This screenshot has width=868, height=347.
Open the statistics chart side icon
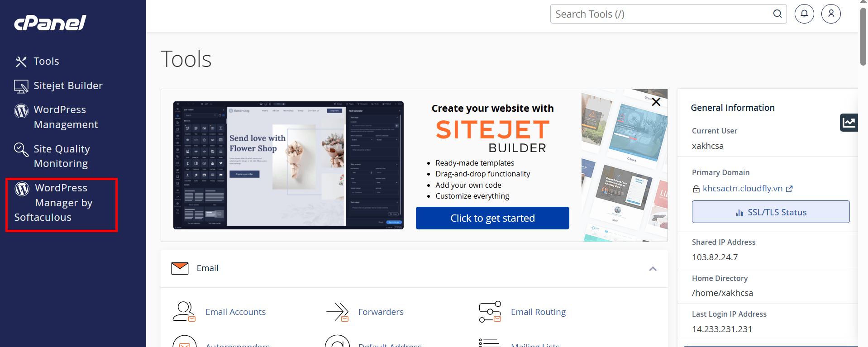click(849, 123)
